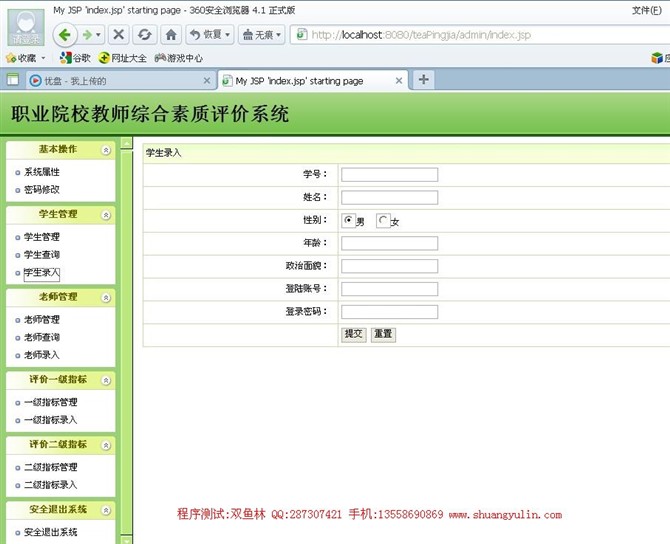Click the sidebar scrollbar up arrow
This screenshot has height=544, width=670.
coord(126,143)
